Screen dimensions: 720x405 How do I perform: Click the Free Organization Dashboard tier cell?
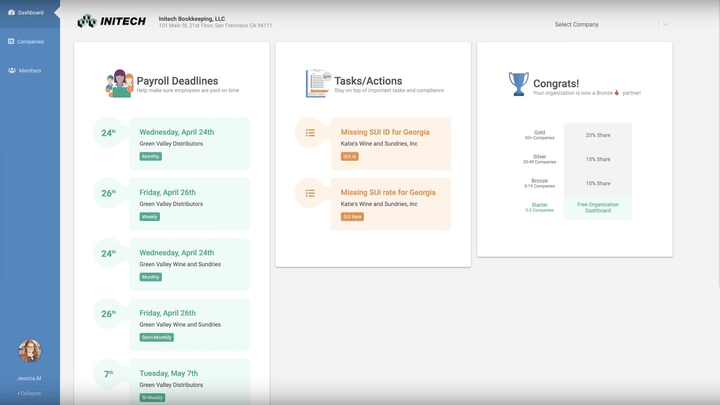pyautogui.click(x=597, y=207)
